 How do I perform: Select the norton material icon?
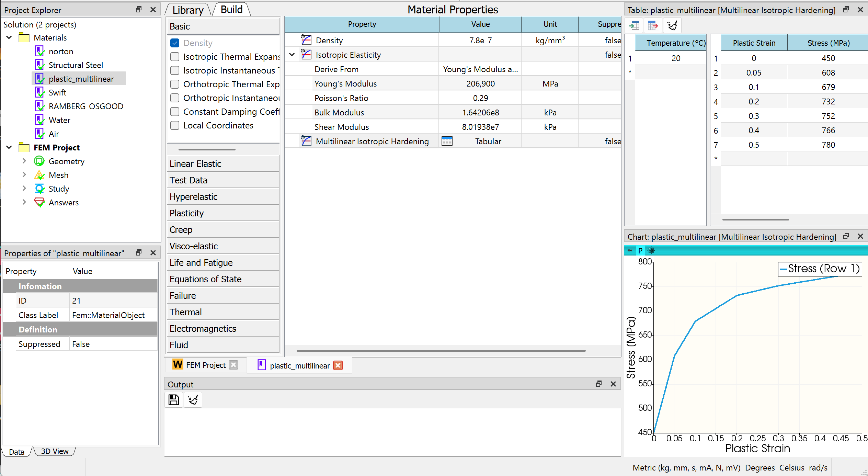click(x=39, y=51)
